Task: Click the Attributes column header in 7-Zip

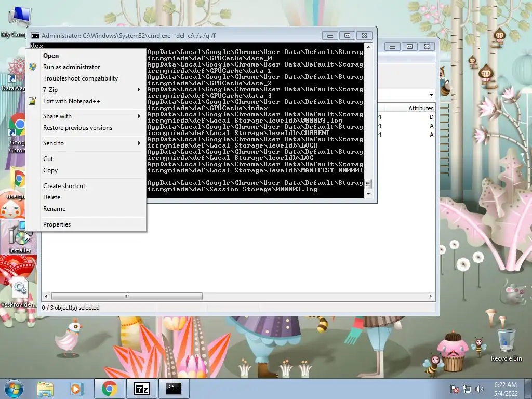Action: pyautogui.click(x=420, y=108)
